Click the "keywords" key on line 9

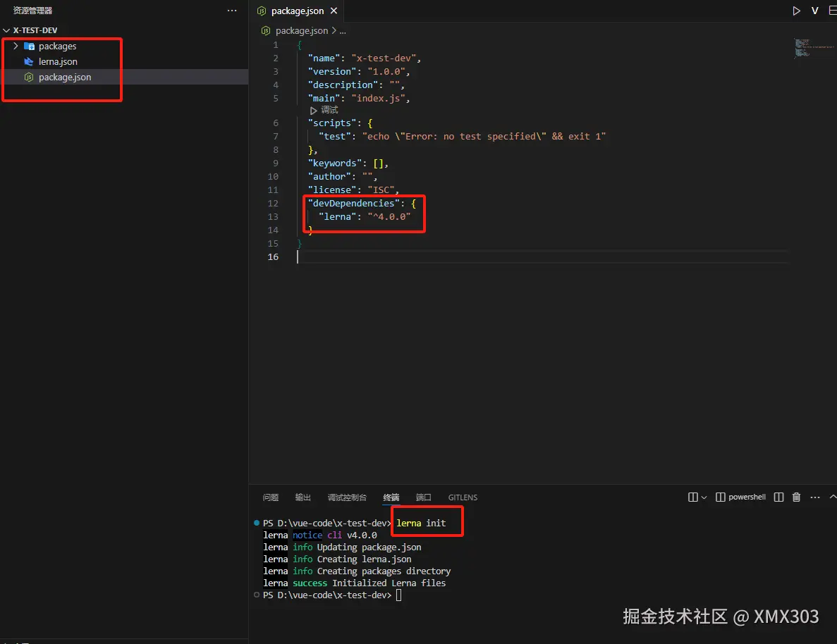coord(335,163)
